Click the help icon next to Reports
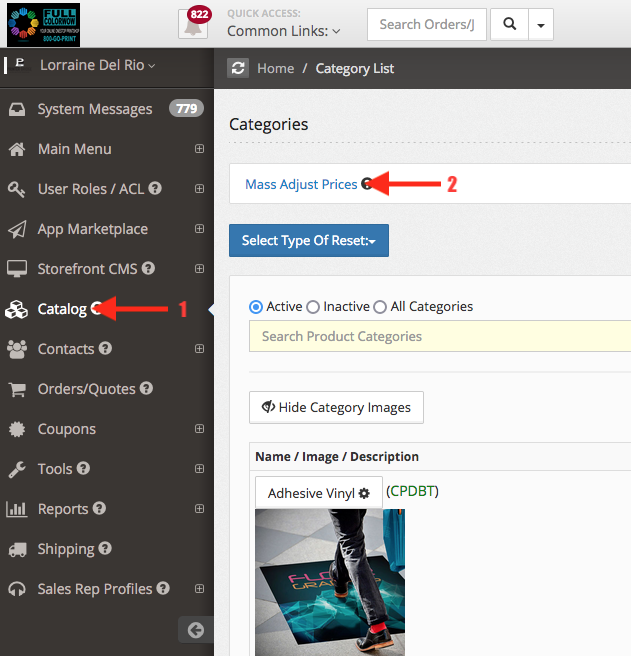 (x=99, y=509)
